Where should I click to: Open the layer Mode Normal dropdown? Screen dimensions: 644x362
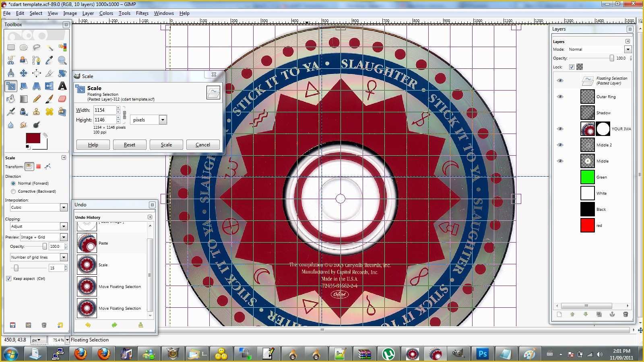599,49
